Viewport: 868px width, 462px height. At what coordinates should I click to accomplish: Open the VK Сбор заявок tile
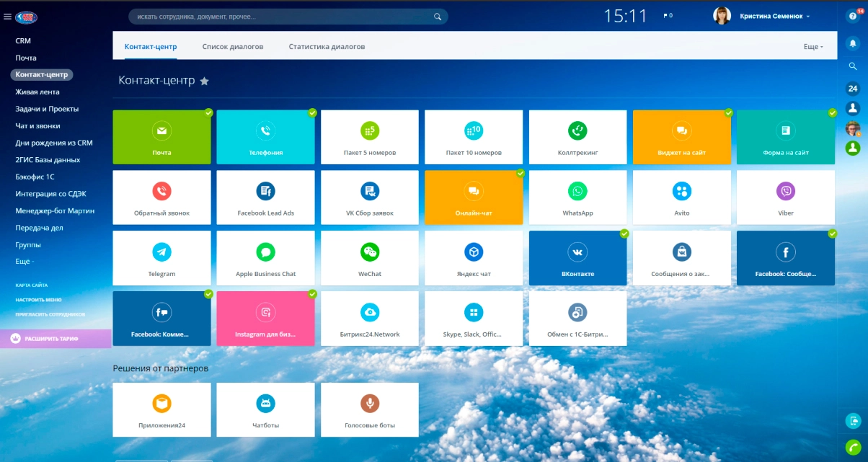(370, 197)
